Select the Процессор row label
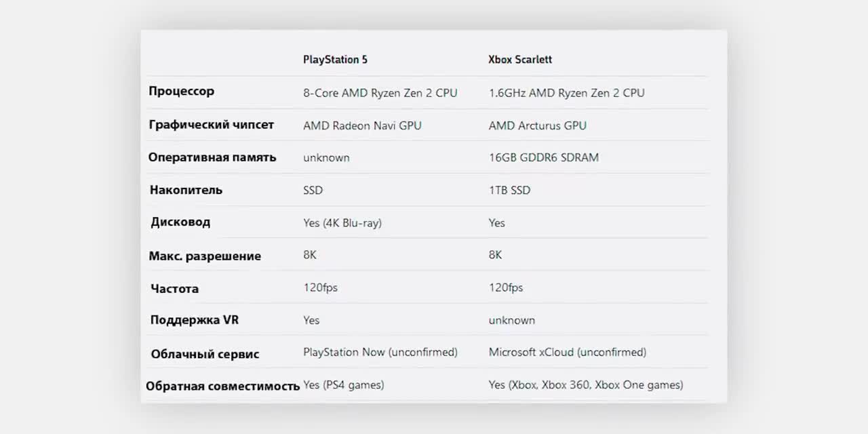 pos(182,92)
